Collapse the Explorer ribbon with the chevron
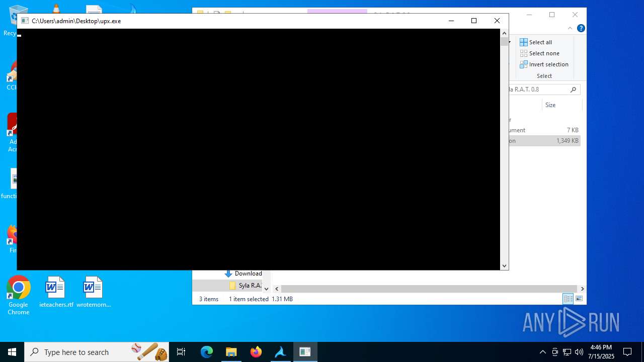This screenshot has height=362, width=644. 570,28
